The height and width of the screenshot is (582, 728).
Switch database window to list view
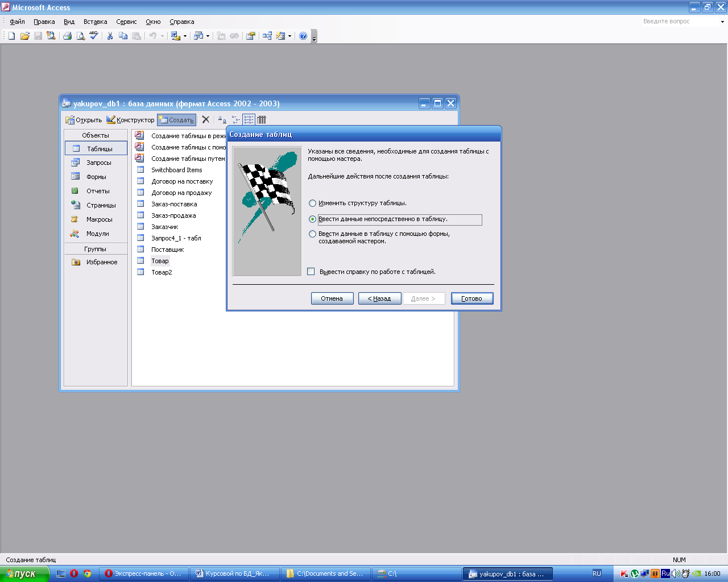(249, 119)
